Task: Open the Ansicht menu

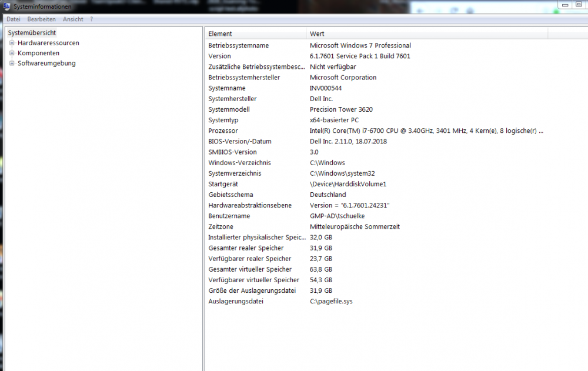Action: (x=72, y=19)
